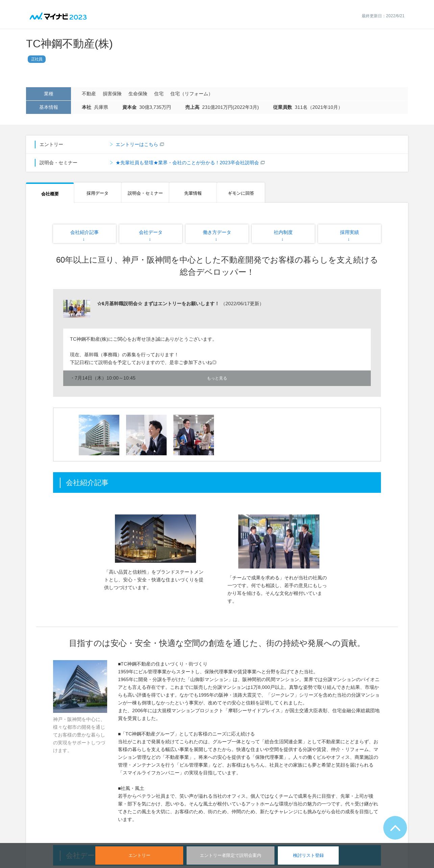Click the 311名（2021年10月） employee count
This screenshot has height=868, width=434.
pyautogui.click(x=318, y=107)
